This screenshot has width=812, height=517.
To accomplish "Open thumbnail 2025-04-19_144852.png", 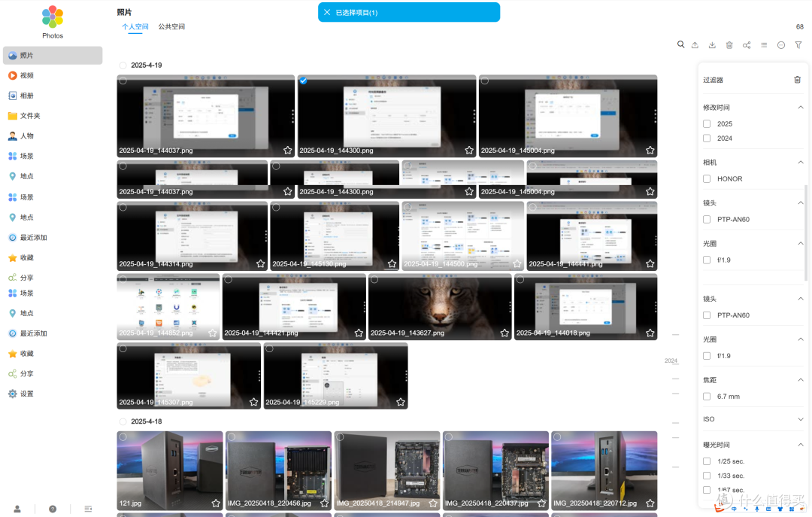I will pos(168,306).
